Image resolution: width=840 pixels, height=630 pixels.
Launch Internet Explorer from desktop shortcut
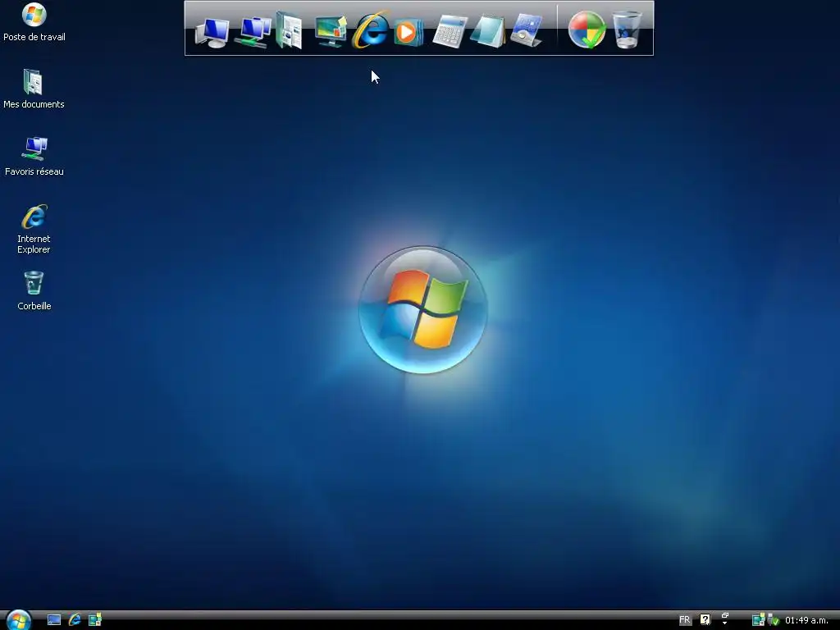coord(34,229)
